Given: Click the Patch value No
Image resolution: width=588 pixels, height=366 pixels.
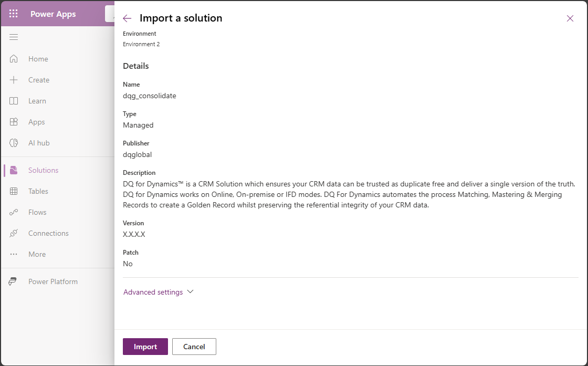Looking at the screenshot, I should click(x=128, y=264).
